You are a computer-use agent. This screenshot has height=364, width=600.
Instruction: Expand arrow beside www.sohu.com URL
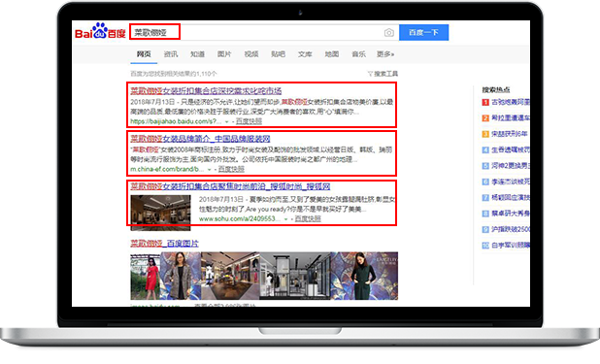coord(285,219)
